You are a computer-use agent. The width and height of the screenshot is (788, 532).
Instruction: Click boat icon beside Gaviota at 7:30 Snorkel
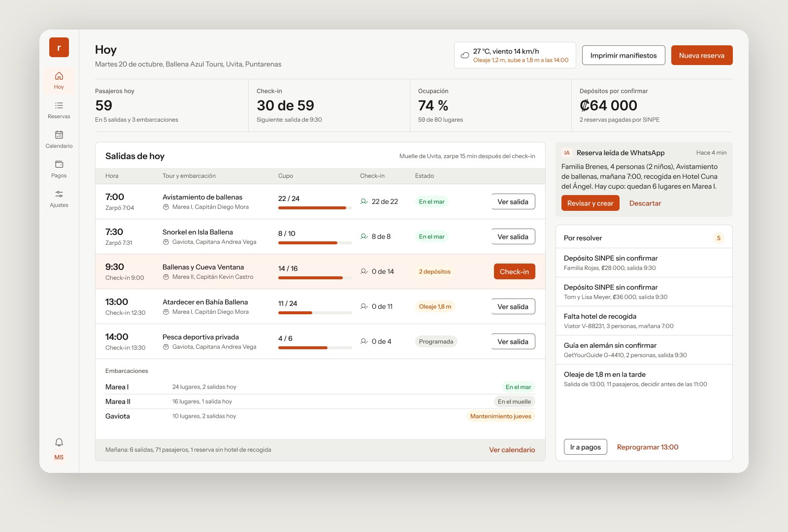coord(166,242)
